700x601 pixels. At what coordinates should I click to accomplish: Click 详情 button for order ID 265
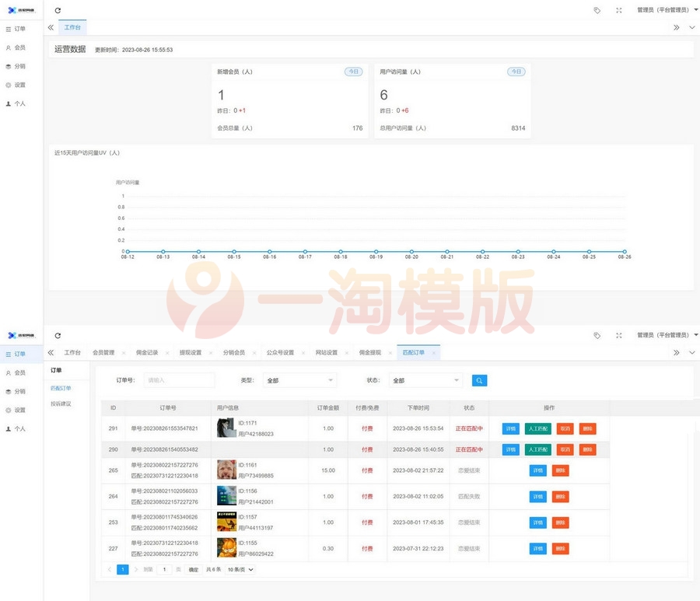[538, 470]
